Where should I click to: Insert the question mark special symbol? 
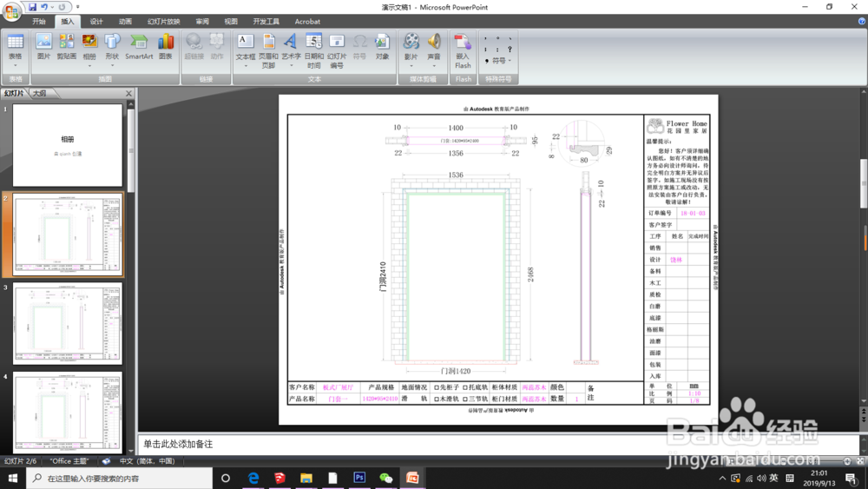pyautogui.click(x=510, y=50)
